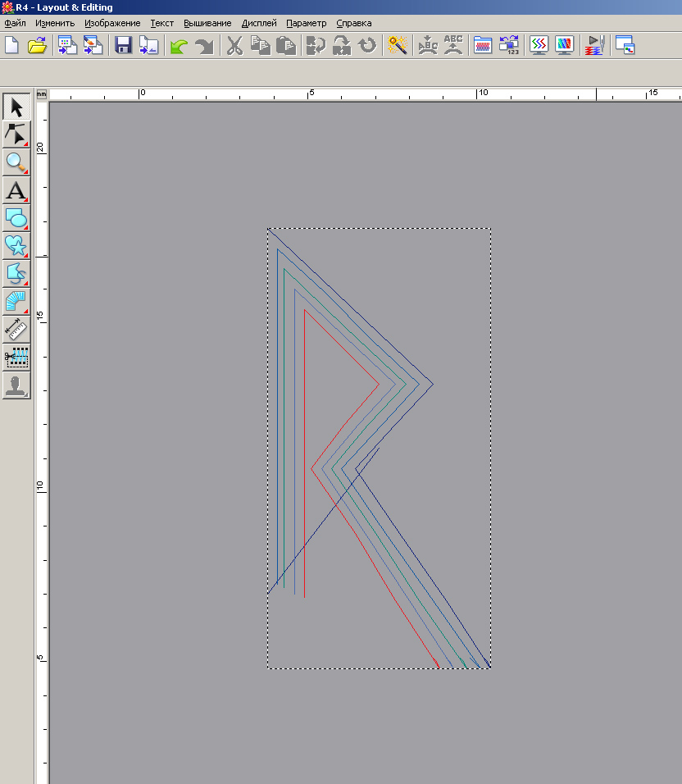Open the Справка menu
682x784 pixels.
353,23
